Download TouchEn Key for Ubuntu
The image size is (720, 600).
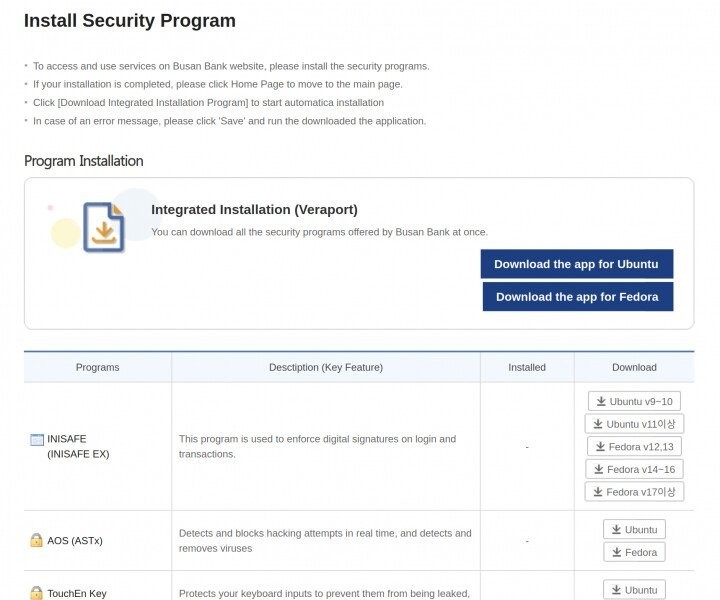pyautogui.click(x=634, y=590)
